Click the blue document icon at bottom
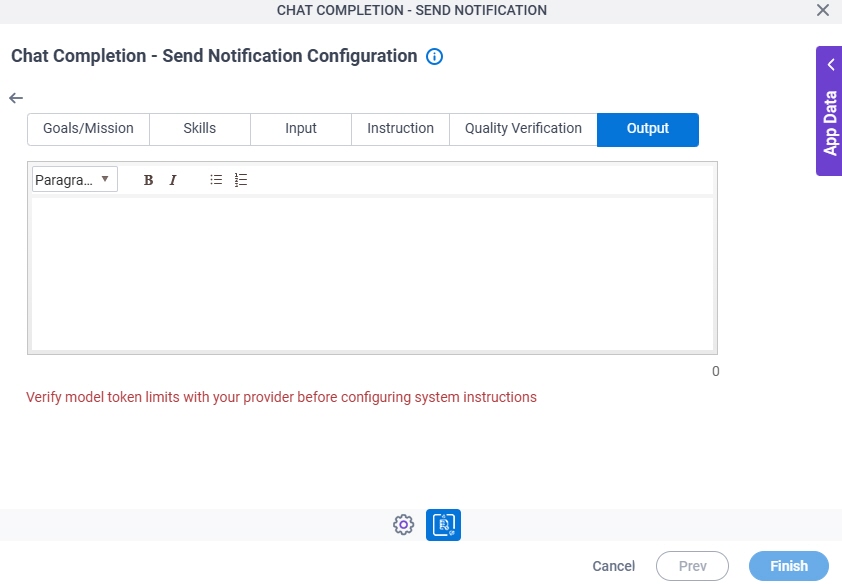Screen dimensions: 842x584 pos(443,524)
